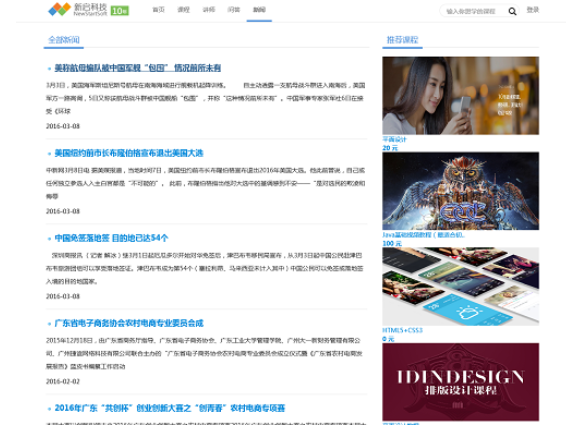Click the NewStartSoft logo

point(78,10)
